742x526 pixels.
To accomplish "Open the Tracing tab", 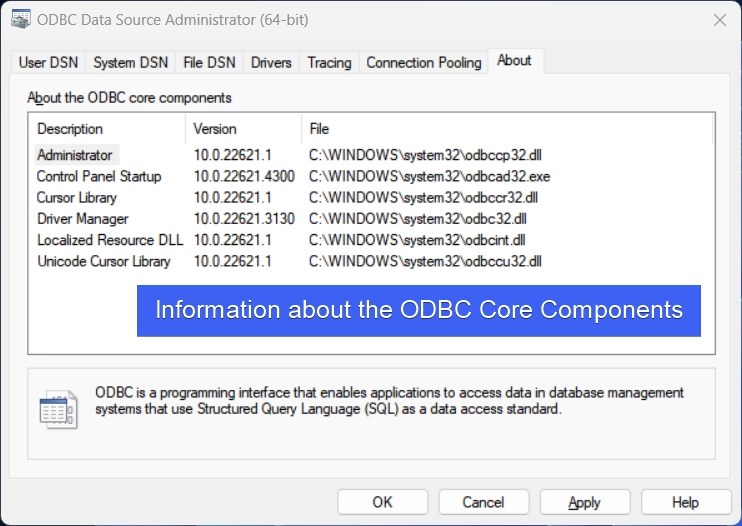I will tap(329, 62).
